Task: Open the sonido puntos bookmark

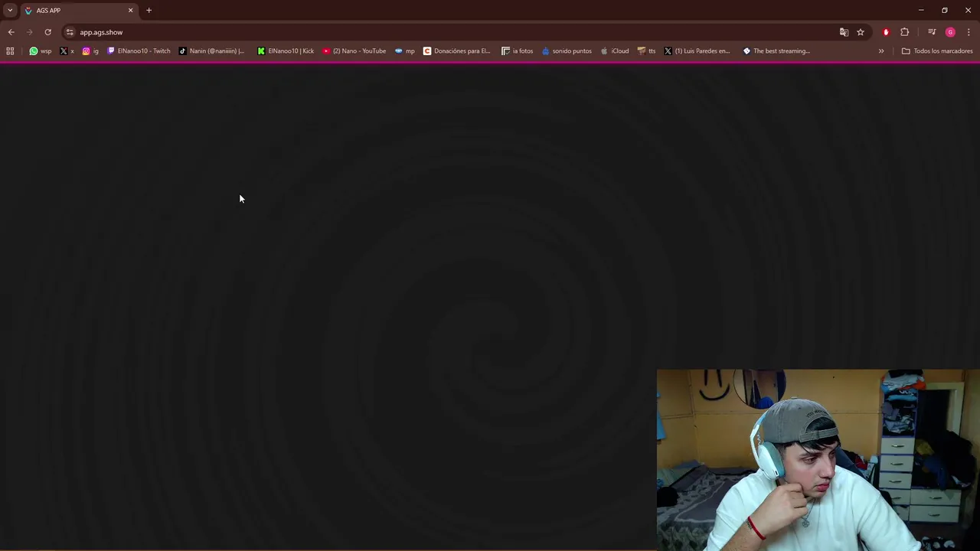Action: [x=567, y=51]
